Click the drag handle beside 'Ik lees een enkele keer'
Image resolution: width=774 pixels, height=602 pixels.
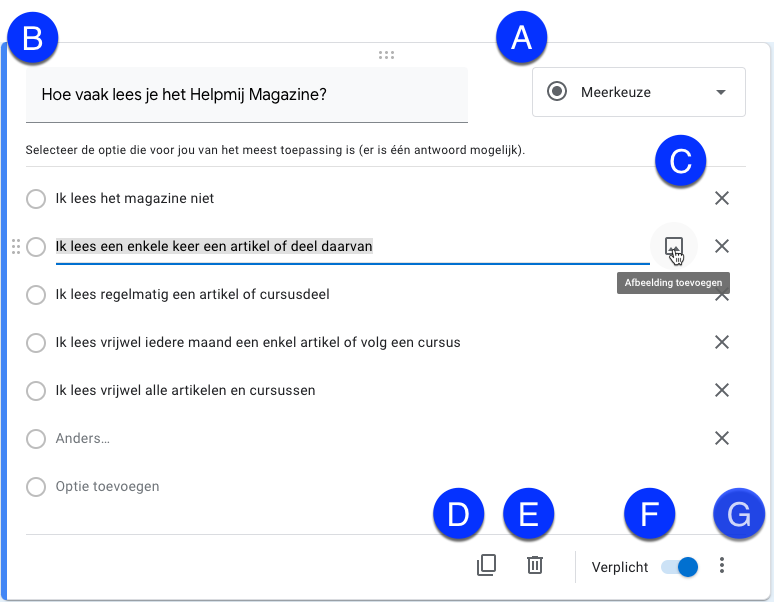coord(16,246)
